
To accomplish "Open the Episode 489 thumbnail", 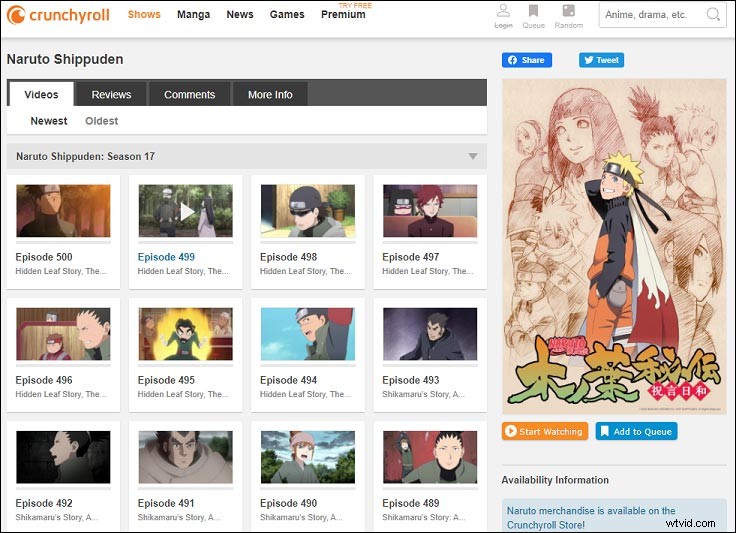I will click(x=430, y=457).
